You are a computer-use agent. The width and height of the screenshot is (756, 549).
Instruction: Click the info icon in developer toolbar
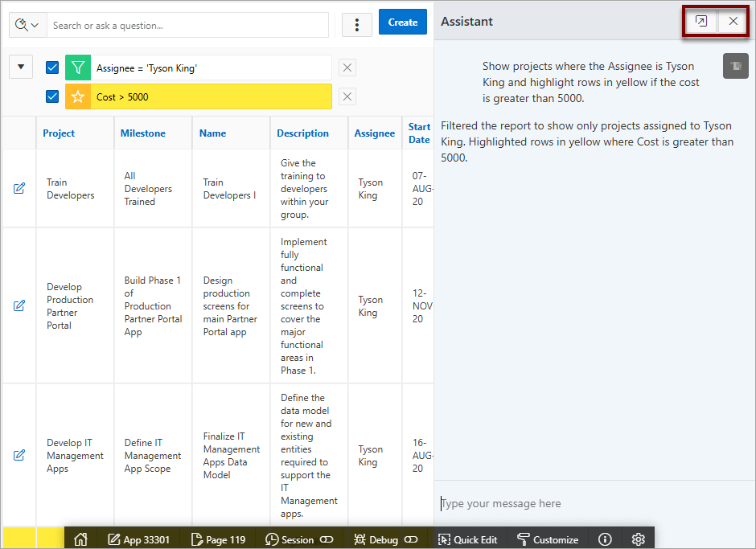[x=605, y=539]
